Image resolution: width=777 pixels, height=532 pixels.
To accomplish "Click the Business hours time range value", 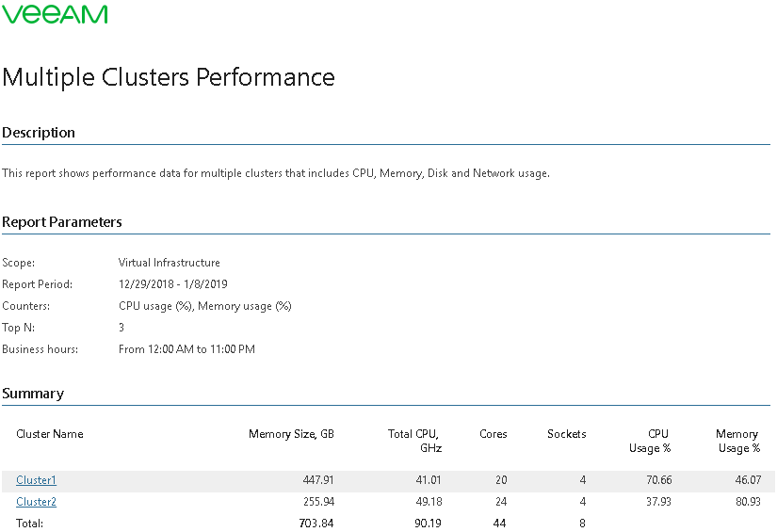I will 186,349.
